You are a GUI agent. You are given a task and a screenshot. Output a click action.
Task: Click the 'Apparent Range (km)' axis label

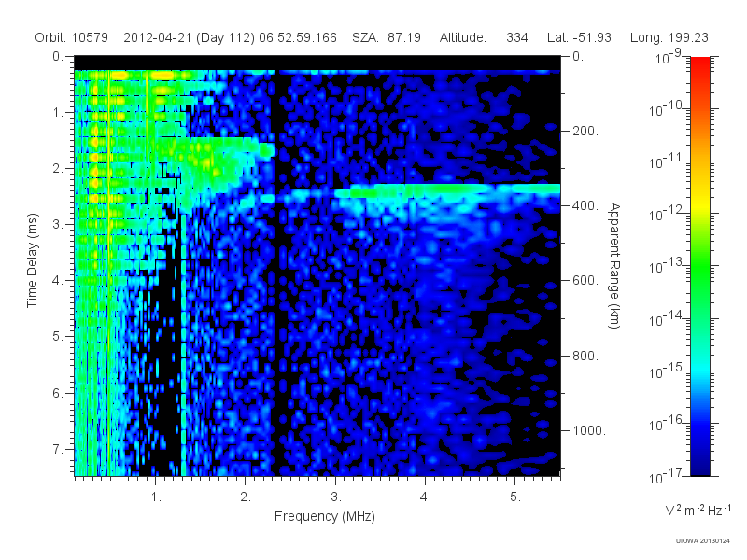click(x=614, y=265)
